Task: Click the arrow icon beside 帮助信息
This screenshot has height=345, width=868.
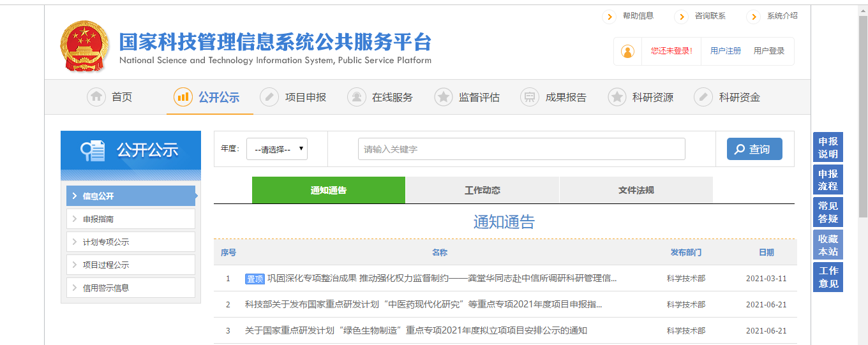Action: 609,17
